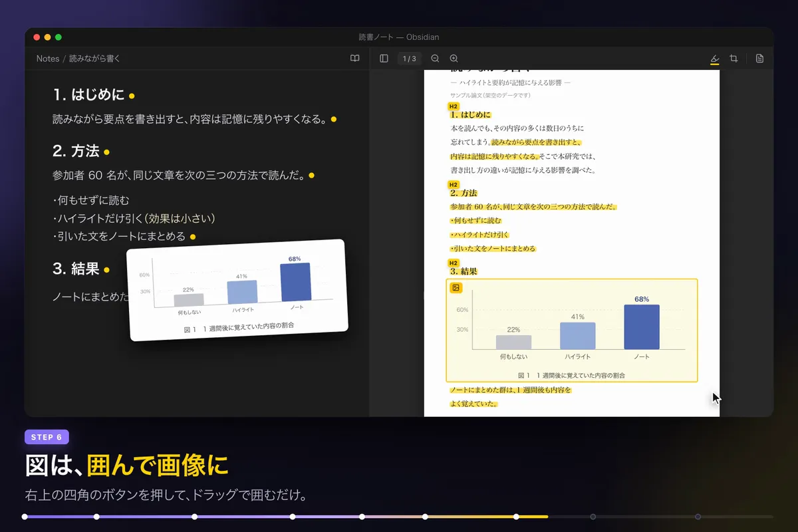The width and height of the screenshot is (798, 532).
Task: Click the note text ノートにまとめた under 3. 結果
Action: click(91, 297)
